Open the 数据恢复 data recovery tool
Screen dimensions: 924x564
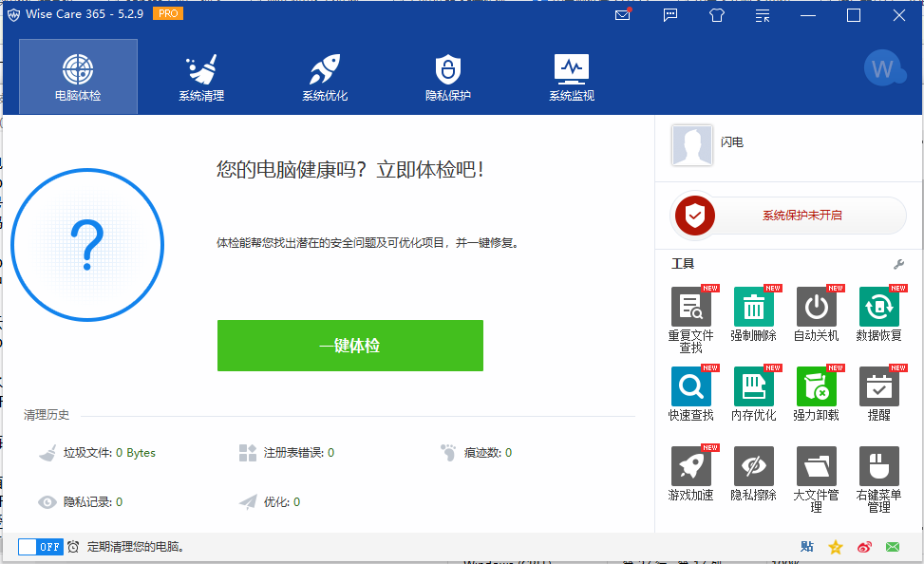(878, 308)
